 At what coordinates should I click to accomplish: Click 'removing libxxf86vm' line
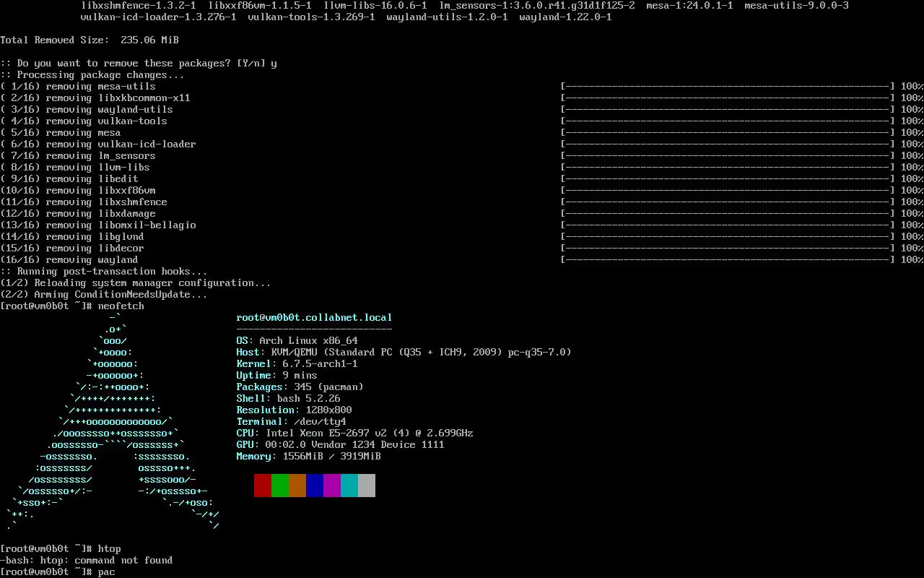[78, 191]
